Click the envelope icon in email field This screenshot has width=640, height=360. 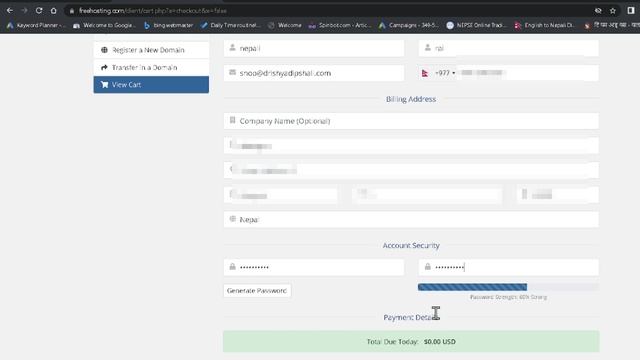[x=233, y=72]
